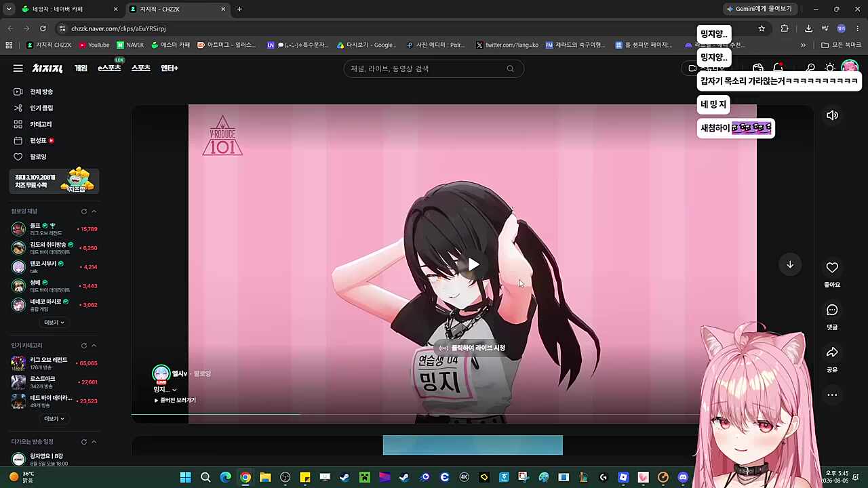Refresh the 다가오는 방송 일정 list
This screenshot has height=488, width=868.
coord(84,442)
